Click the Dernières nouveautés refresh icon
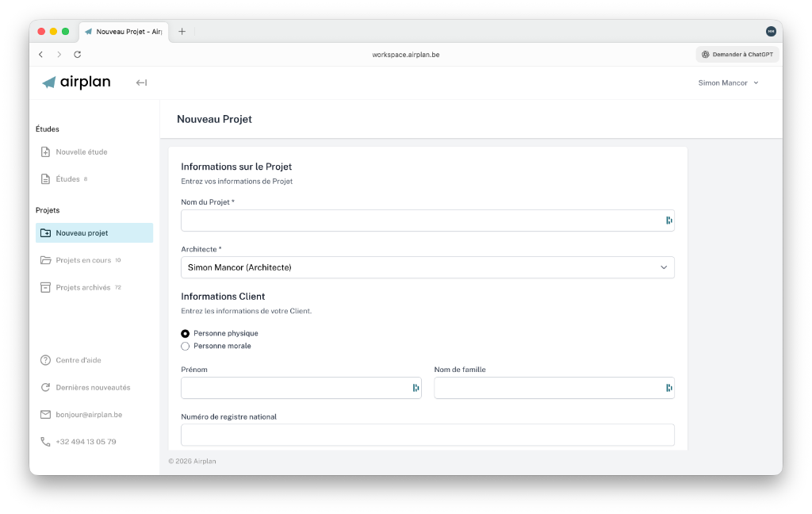This screenshot has width=812, height=514. (45, 387)
